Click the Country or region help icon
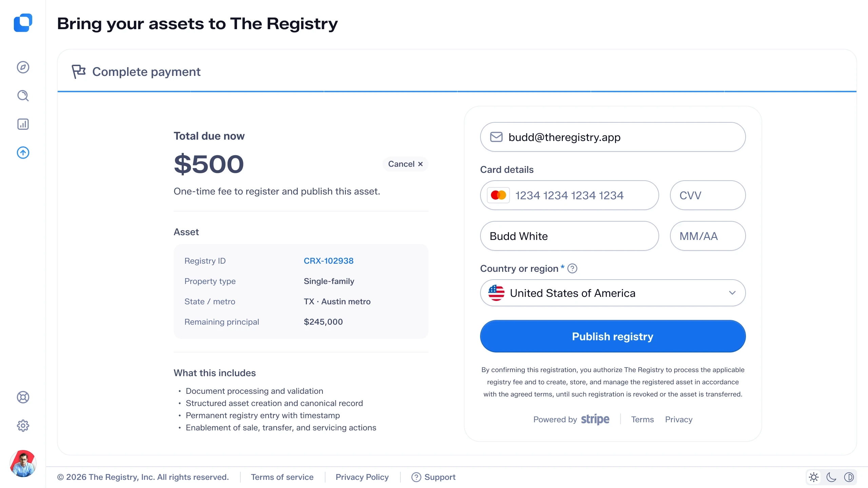Screen dimensions: 868x488 [x=572, y=268]
